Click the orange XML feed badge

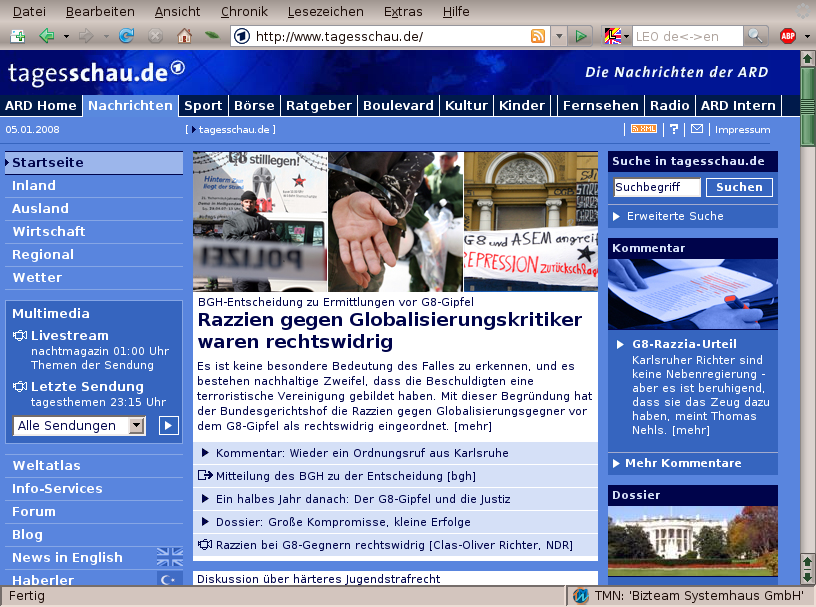coord(644,129)
